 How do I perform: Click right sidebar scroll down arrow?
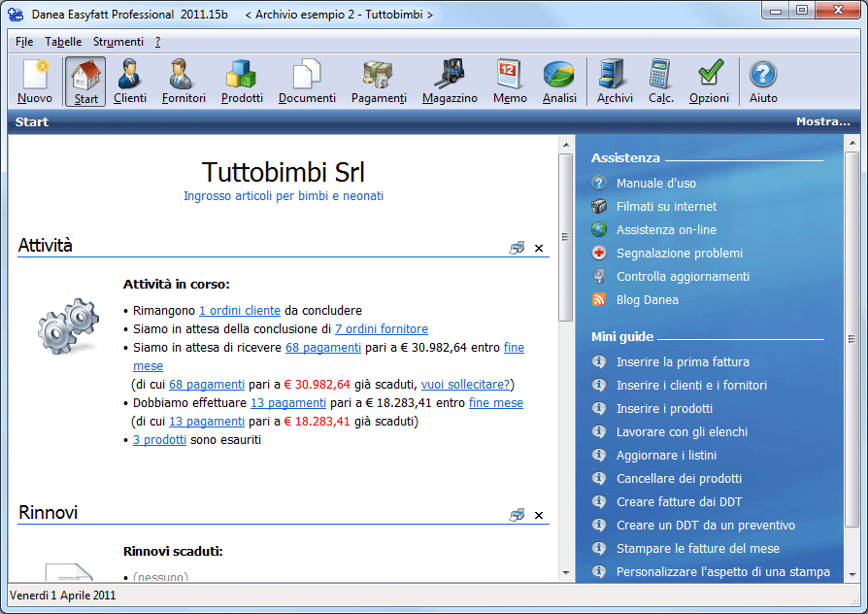pos(851,574)
